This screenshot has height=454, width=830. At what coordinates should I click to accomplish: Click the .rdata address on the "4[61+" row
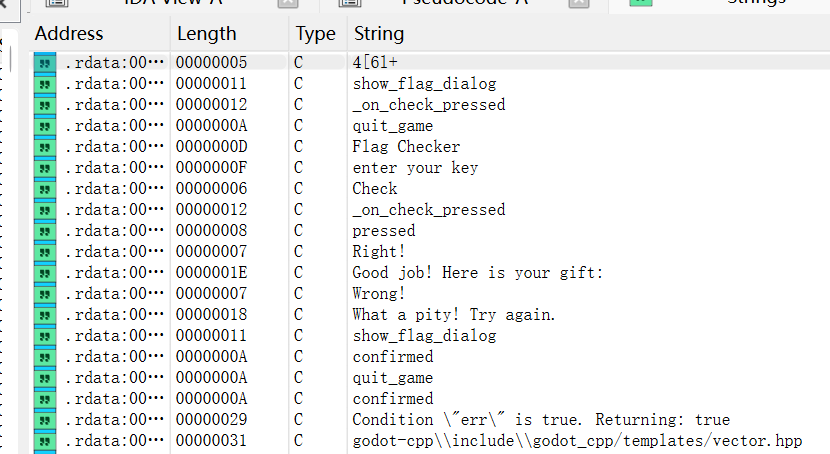(114, 62)
